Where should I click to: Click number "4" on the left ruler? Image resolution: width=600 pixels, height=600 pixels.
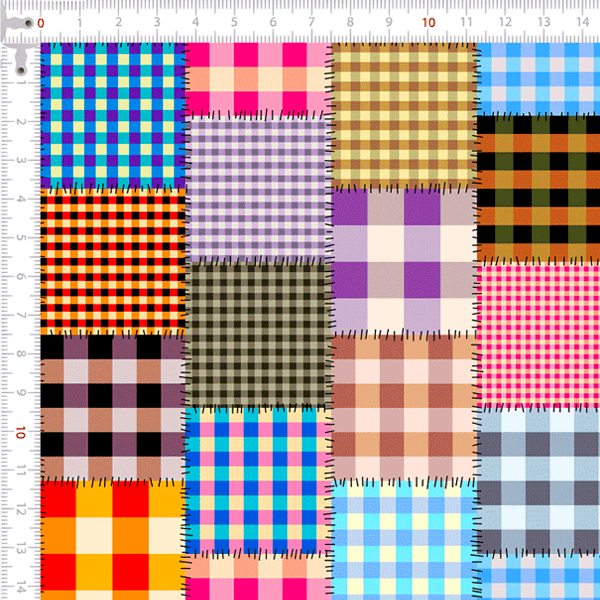[21, 199]
